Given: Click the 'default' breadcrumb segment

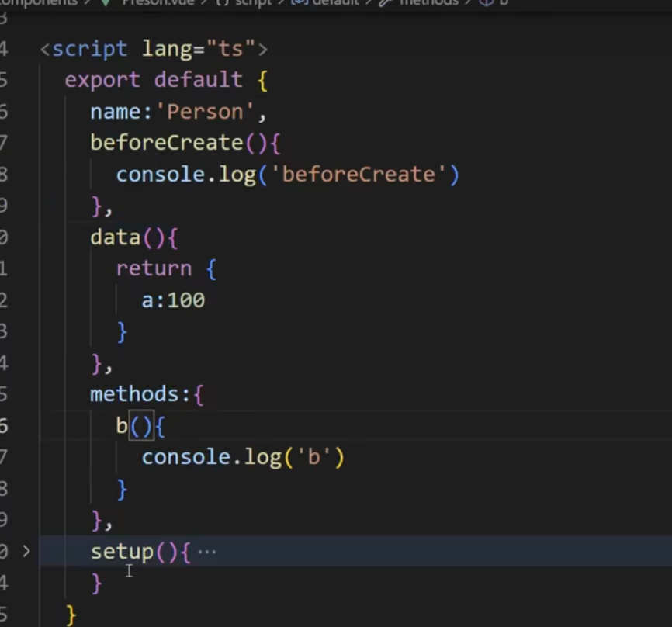Looking at the screenshot, I should (335, 2).
